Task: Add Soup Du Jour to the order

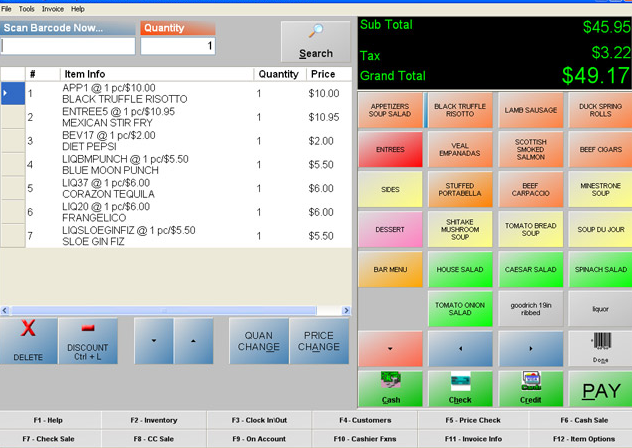Action: pyautogui.click(x=600, y=229)
